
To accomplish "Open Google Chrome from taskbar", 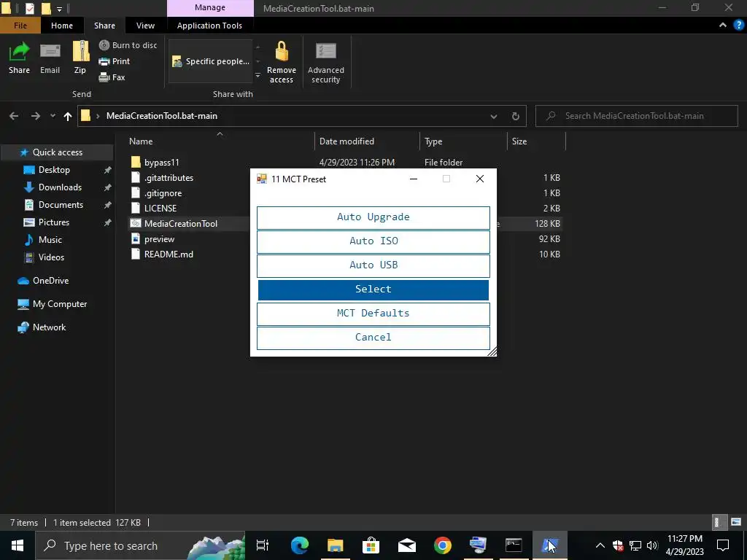I will point(443,545).
